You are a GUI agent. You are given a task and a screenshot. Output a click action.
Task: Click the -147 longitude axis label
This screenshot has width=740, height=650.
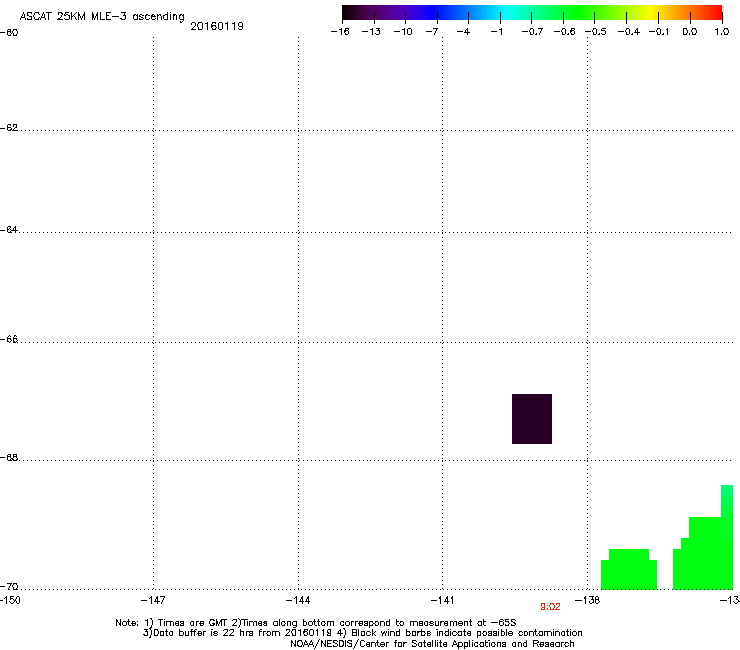153,600
